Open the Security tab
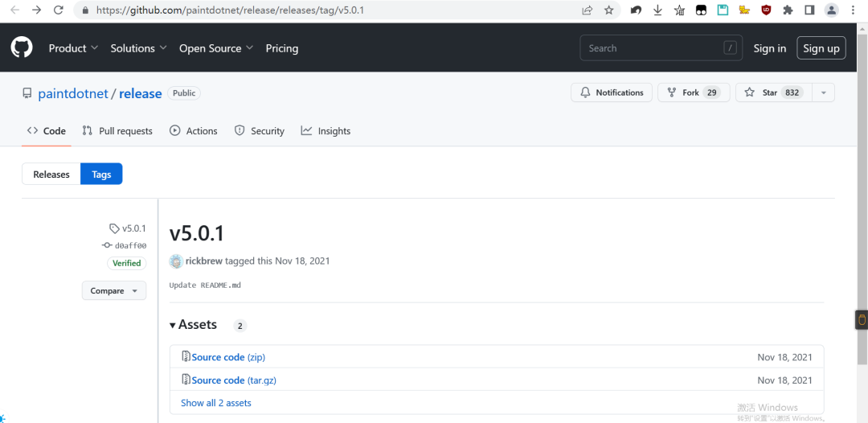The height and width of the screenshot is (423, 868). [x=259, y=130]
